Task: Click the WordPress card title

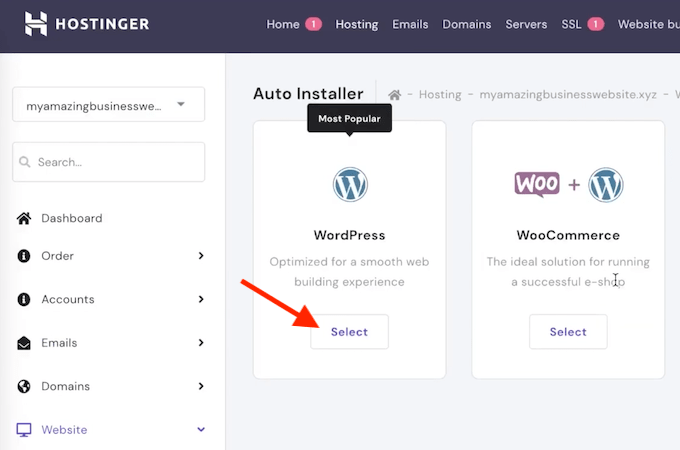Action: pos(350,235)
